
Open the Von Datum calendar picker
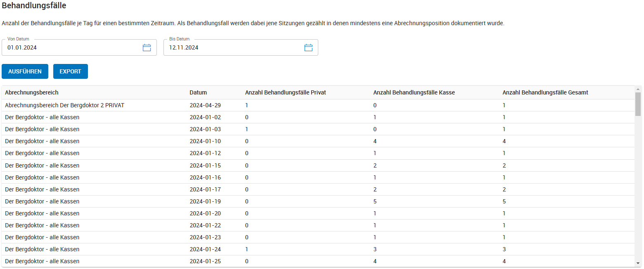point(147,47)
